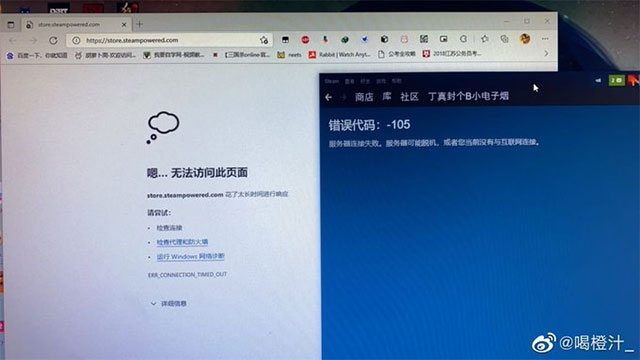The width and height of the screenshot is (640, 360).
Task: Open the Baidu bookmark in favorites bar
Action: pos(37,55)
